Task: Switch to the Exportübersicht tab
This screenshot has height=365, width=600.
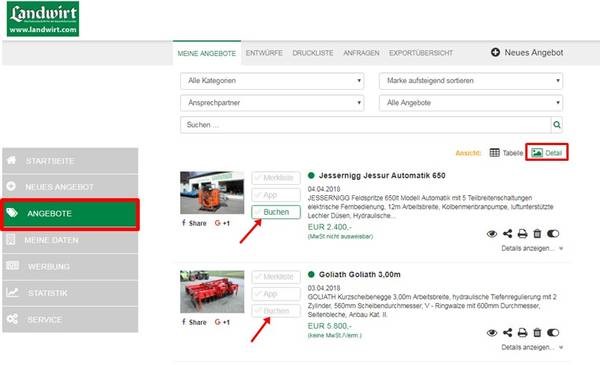Action: (421, 53)
